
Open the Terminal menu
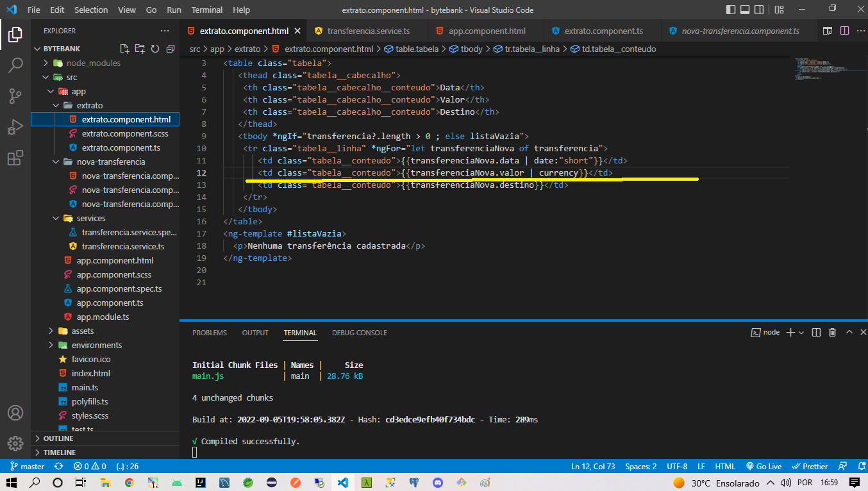[x=207, y=10]
